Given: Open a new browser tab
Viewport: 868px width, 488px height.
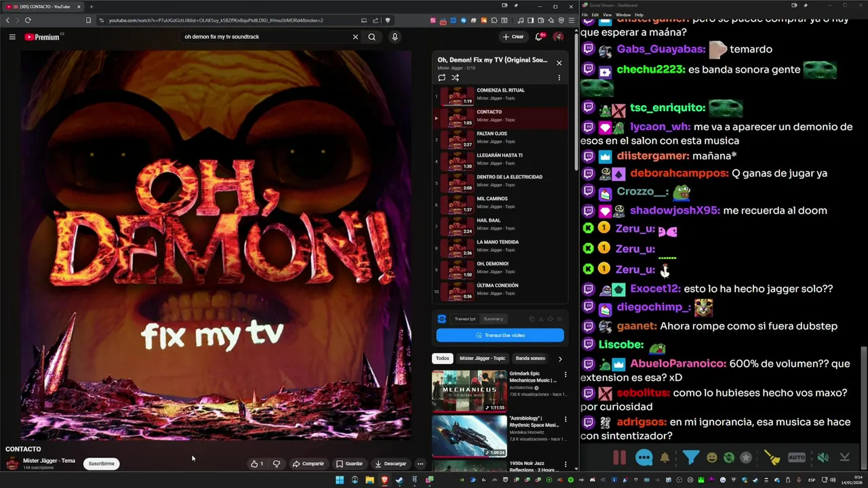Looking at the screenshot, I should coord(91,7).
